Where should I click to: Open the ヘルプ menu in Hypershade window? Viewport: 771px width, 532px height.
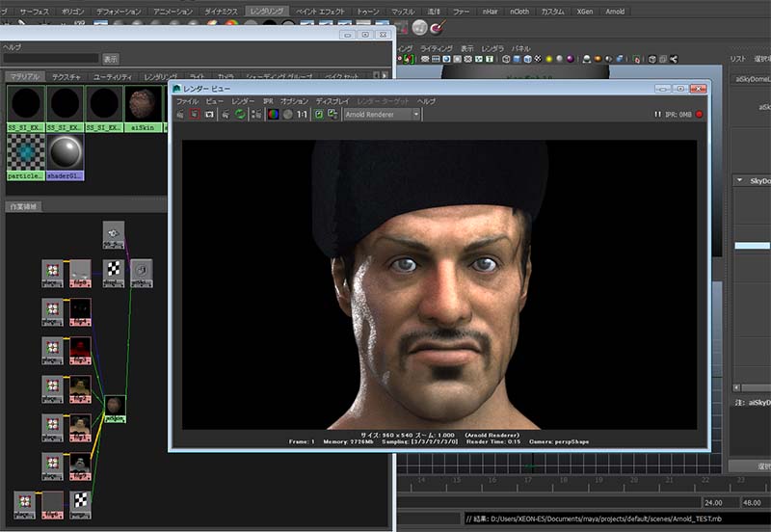pos(12,47)
